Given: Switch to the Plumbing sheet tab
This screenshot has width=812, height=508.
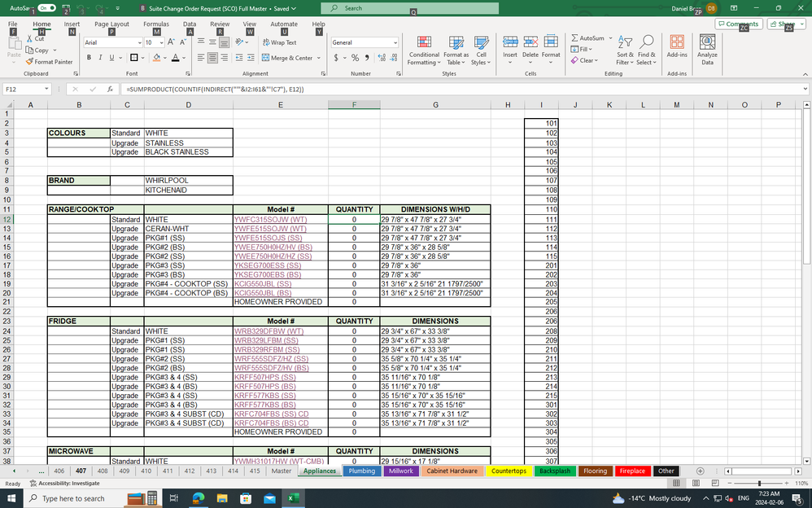Looking at the screenshot, I should pyautogui.click(x=361, y=471).
